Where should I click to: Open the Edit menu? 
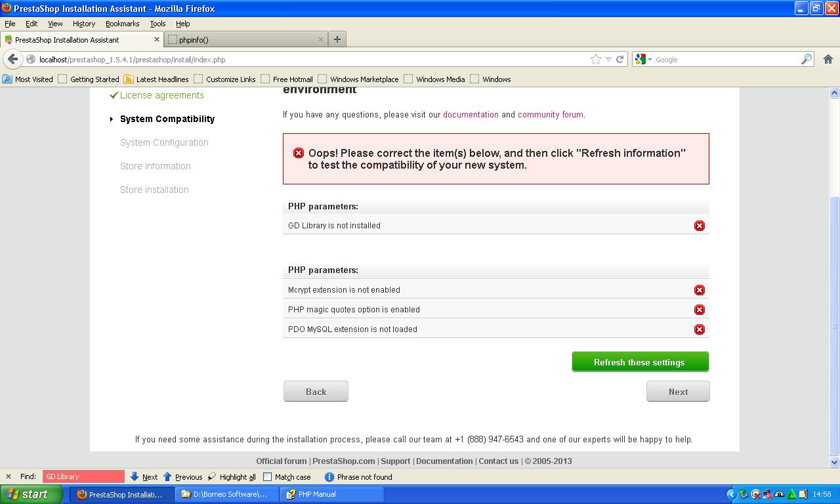click(31, 24)
